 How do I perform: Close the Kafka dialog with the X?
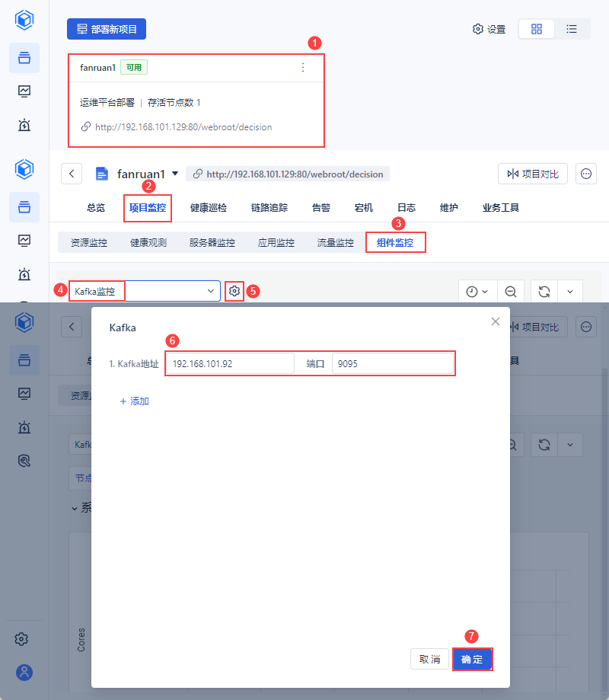[x=496, y=321]
